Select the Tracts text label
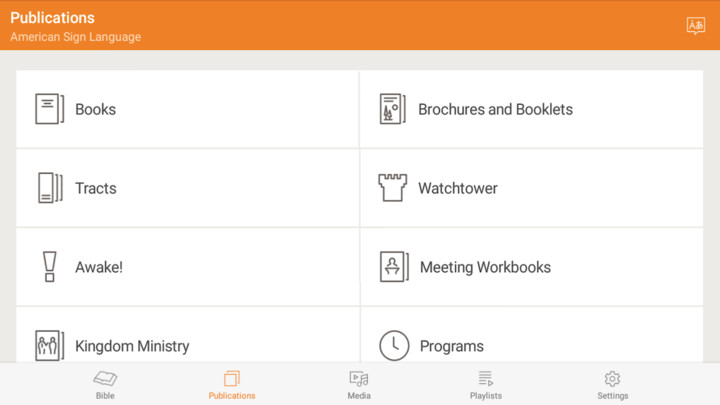The width and height of the screenshot is (720, 405). (95, 188)
